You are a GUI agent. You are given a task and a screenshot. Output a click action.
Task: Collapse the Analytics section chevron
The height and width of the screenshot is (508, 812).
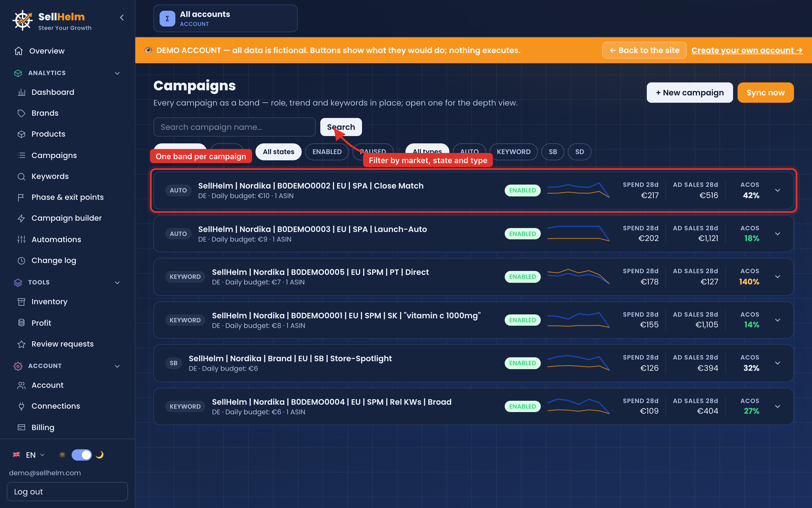pos(118,73)
